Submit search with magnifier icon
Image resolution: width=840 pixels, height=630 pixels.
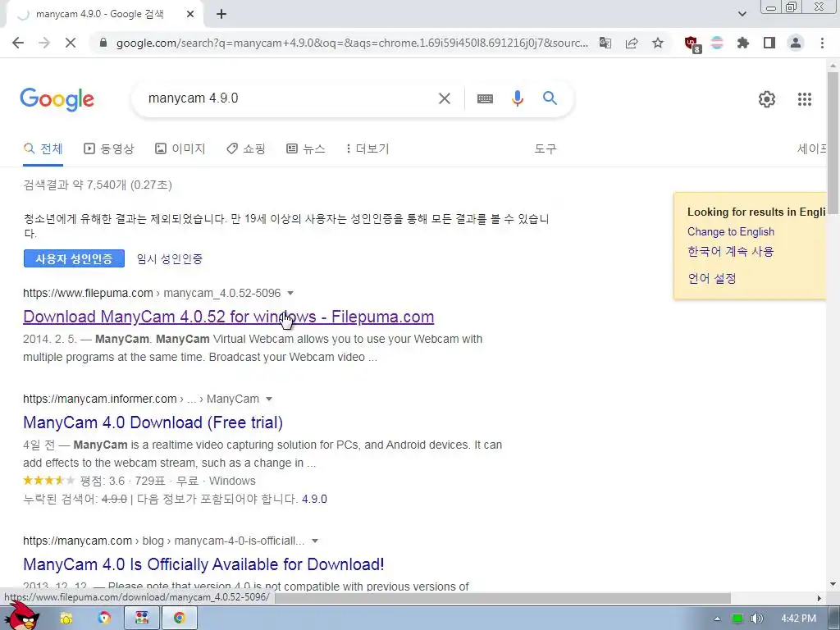[x=550, y=98]
